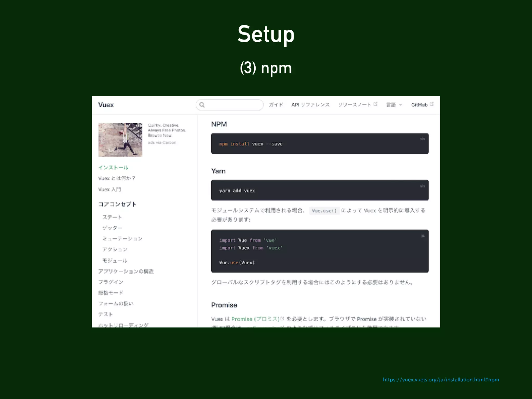532x399 pixels.
Task: Click the Promise section heading
Action: [224, 305]
